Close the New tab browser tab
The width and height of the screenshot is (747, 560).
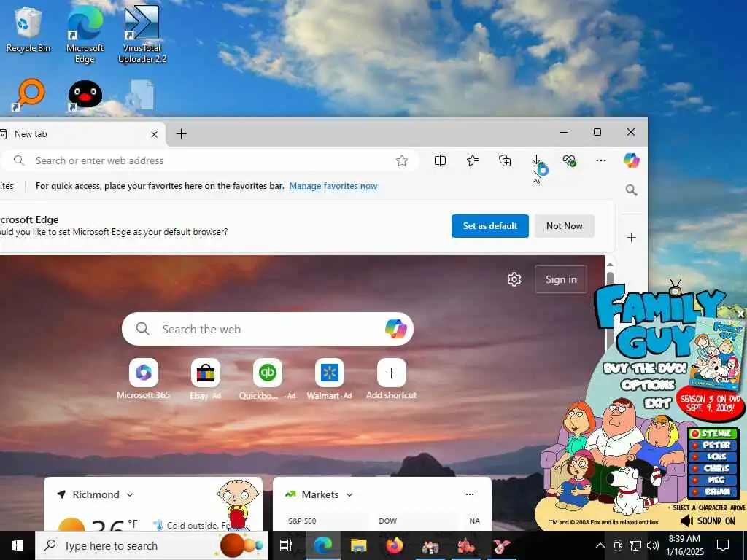point(154,134)
